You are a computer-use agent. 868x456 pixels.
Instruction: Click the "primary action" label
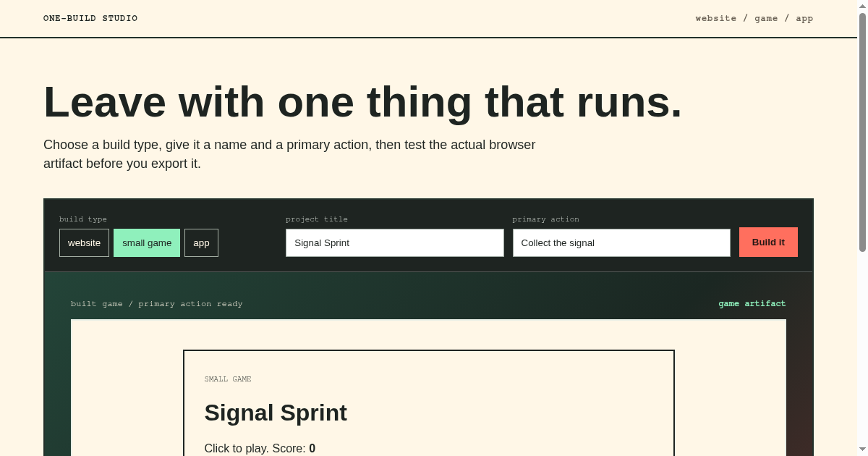546,219
